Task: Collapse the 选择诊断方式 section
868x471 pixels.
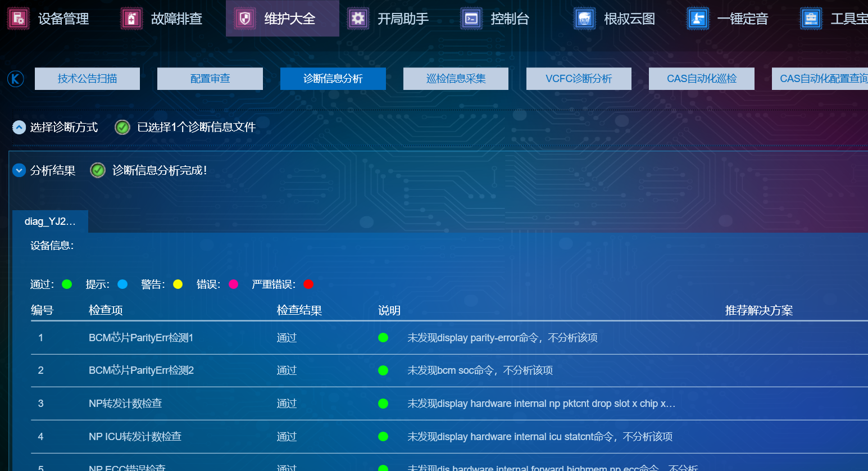Action: point(19,128)
